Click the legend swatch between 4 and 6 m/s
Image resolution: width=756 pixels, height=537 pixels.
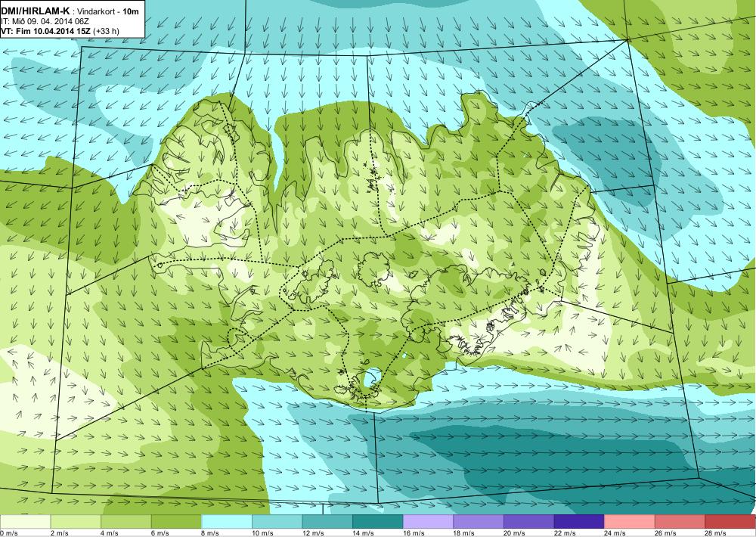(x=125, y=522)
